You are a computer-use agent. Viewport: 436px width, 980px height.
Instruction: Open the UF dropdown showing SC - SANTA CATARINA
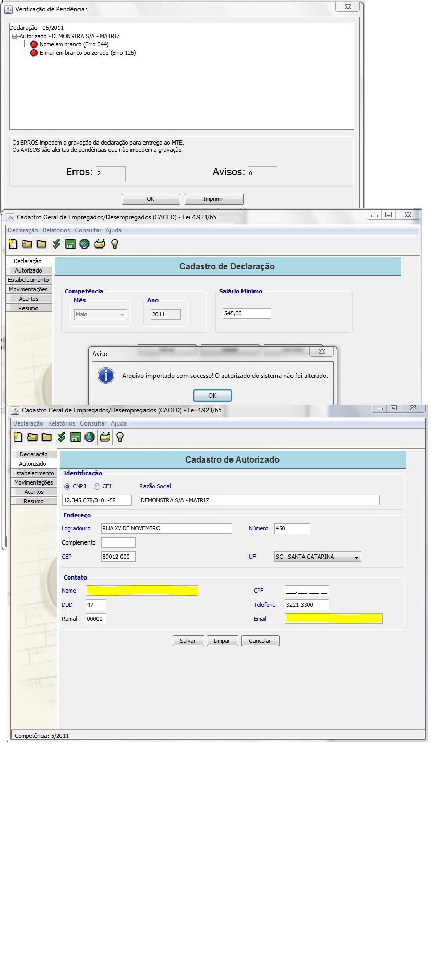coord(318,557)
